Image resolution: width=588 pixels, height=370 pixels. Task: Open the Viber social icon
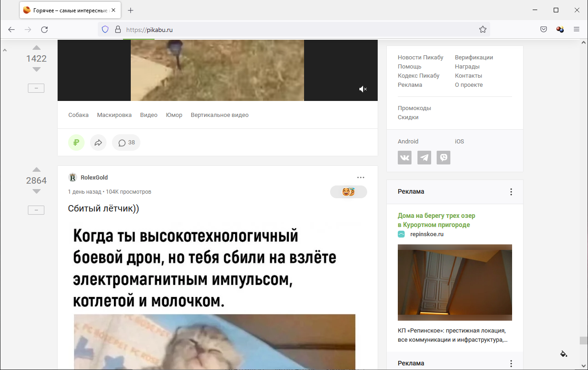[444, 158]
